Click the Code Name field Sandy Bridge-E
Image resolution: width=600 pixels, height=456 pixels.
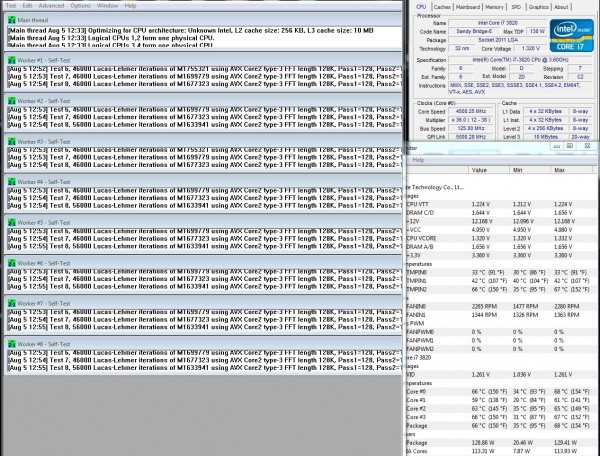coord(474,31)
